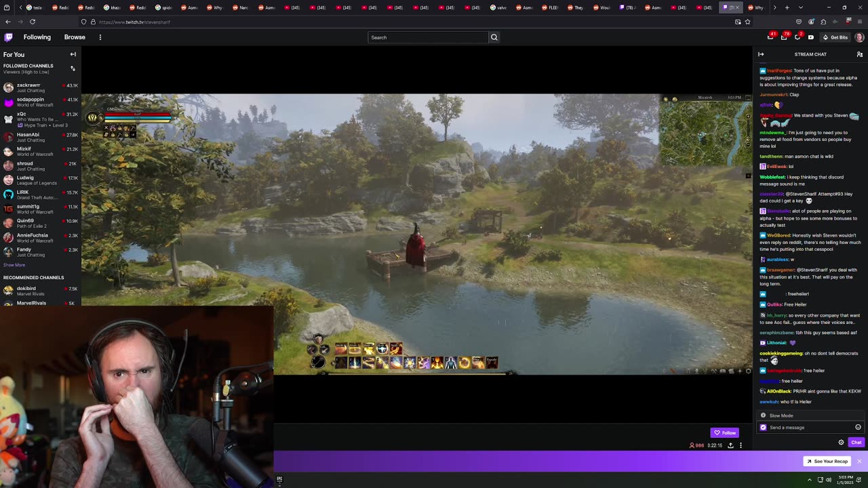Open the user profile avatar menu
This screenshot has width=868, height=488.
coord(859,37)
